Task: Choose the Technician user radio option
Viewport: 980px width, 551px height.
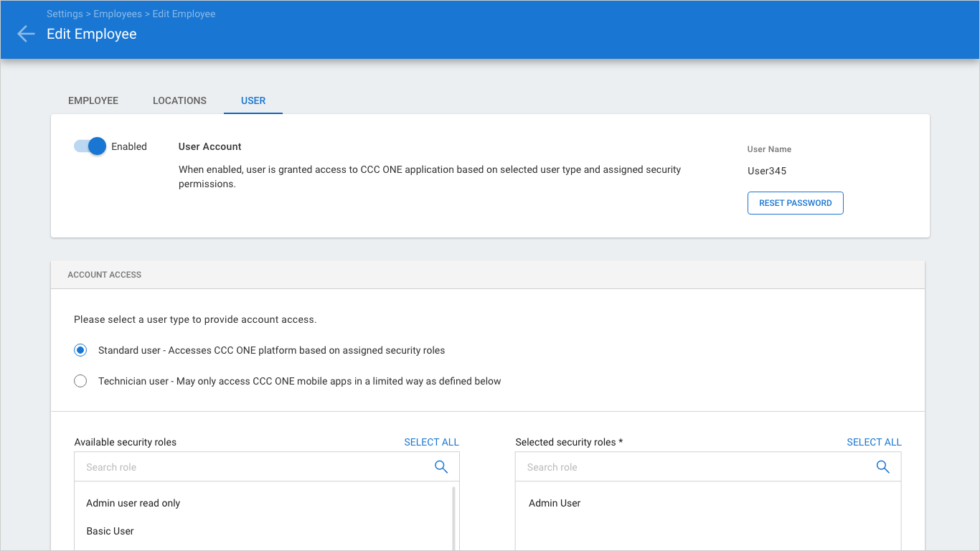Action: 80,382
